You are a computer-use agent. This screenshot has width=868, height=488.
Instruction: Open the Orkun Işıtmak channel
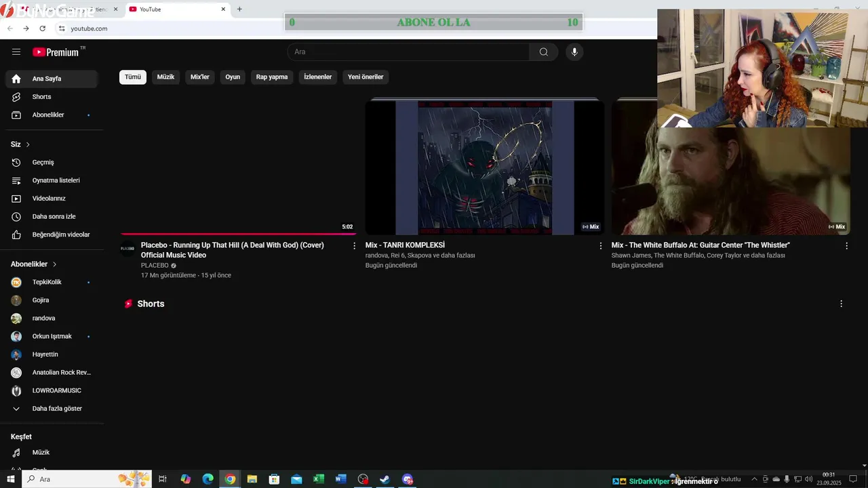coord(52,336)
